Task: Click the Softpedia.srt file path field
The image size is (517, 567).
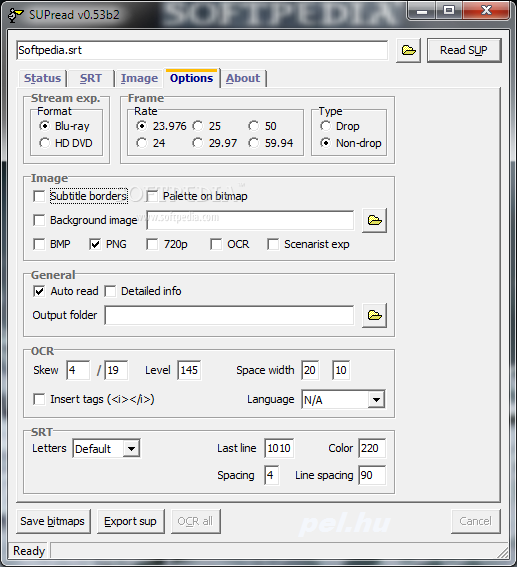Action: click(202, 50)
